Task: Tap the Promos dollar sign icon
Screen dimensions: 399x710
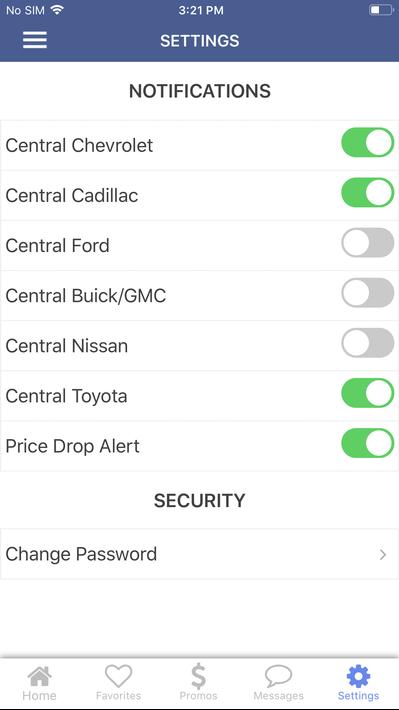Action: [198, 676]
